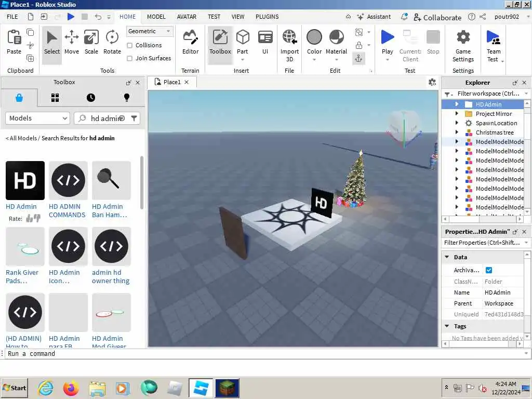Click the Cut scissors icon

click(x=30, y=45)
